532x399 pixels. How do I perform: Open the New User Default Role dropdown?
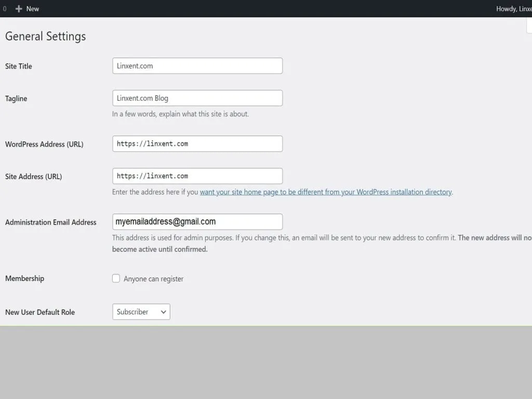[x=141, y=312]
